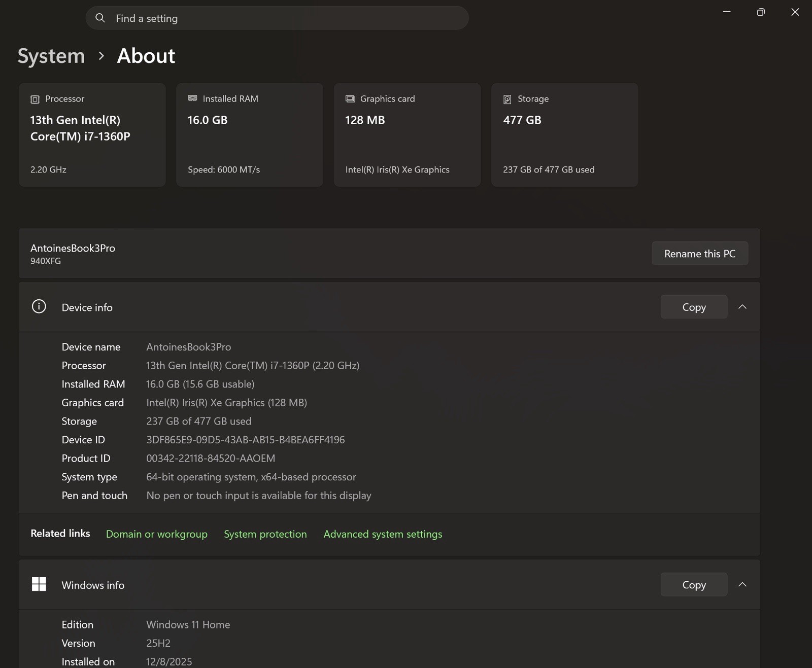Viewport: 812px width, 668px height.
Task: Minimize the Settings window
Action: pos(727,12)
